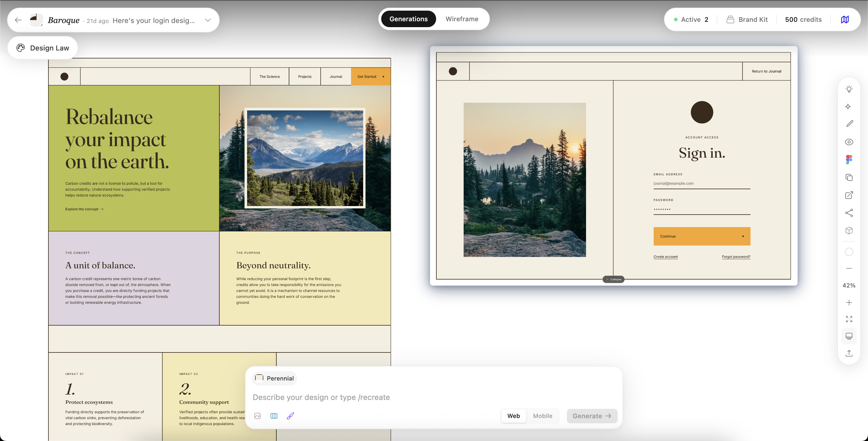This screenshot has width=868, height=441.
Task: Click the 500 credits label
Action: [803, 19]
